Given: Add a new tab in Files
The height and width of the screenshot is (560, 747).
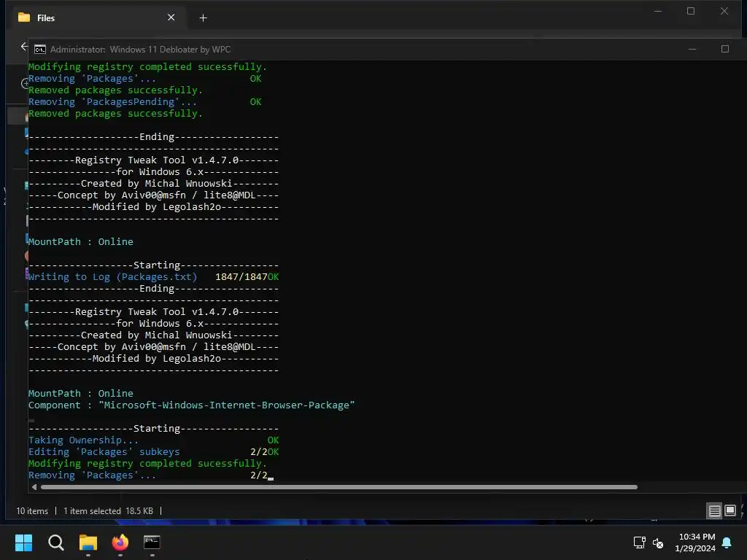Looking at the screenshot, I should tap(203, 18).
